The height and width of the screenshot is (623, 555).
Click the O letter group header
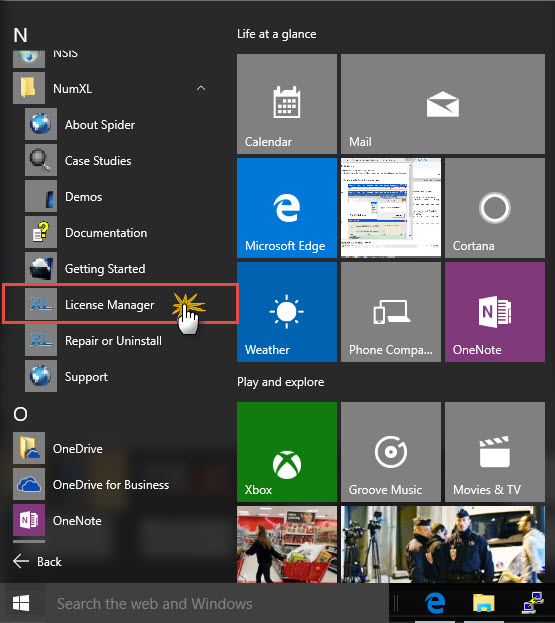(21, 414)
